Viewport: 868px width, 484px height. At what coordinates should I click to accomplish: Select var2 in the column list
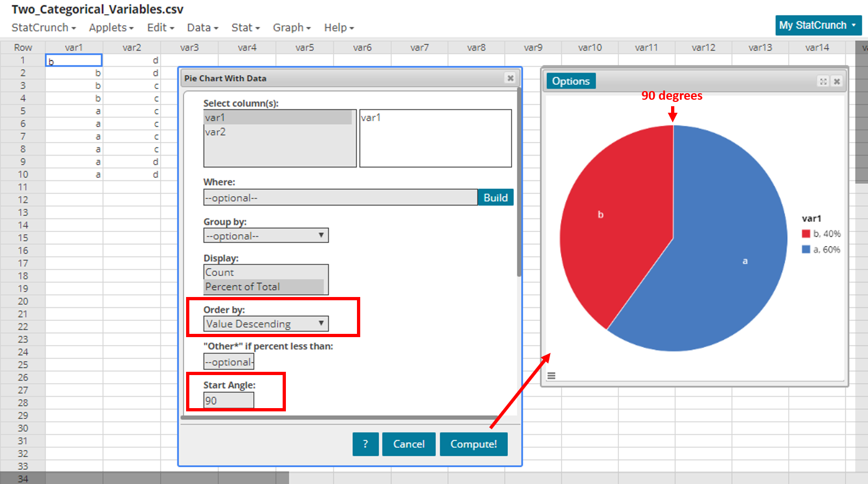(x=215, y=132)
